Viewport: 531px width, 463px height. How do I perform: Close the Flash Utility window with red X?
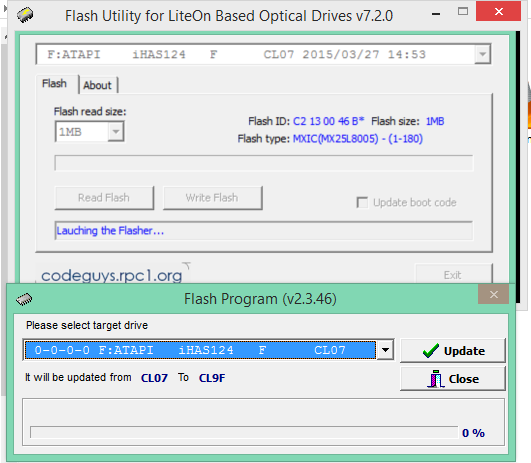pyautogui.click(x=498, y=12)
